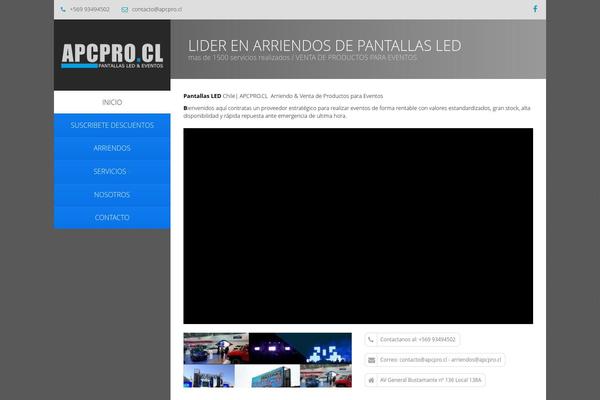
Task: Click the Contactanos al +569 93494502 box
Action: pyautogui.click(x=412, y=340)
